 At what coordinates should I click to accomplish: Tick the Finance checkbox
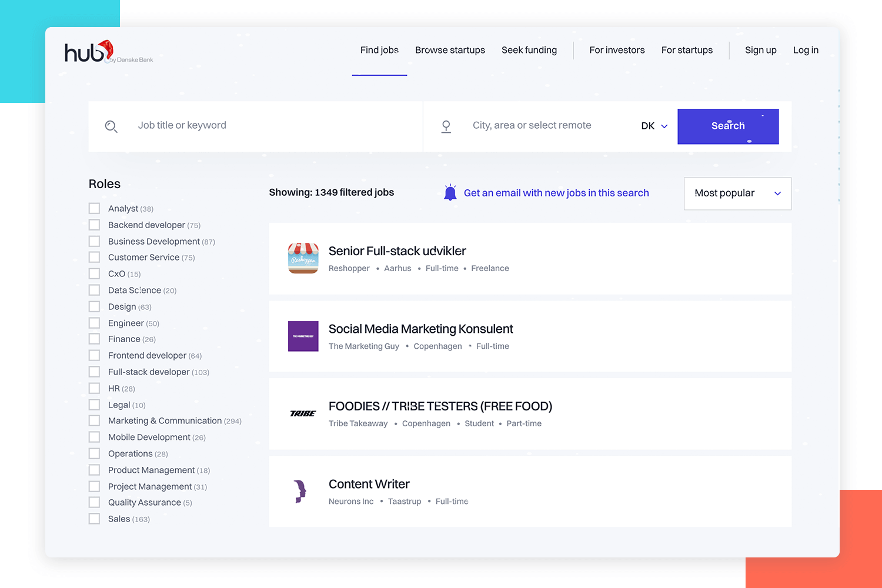94,339
